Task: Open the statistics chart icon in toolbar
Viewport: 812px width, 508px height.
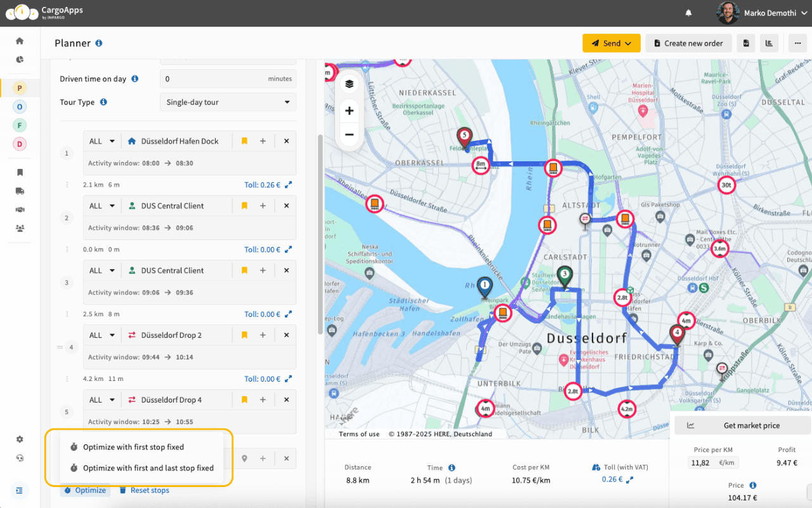Action: [769, 43]
